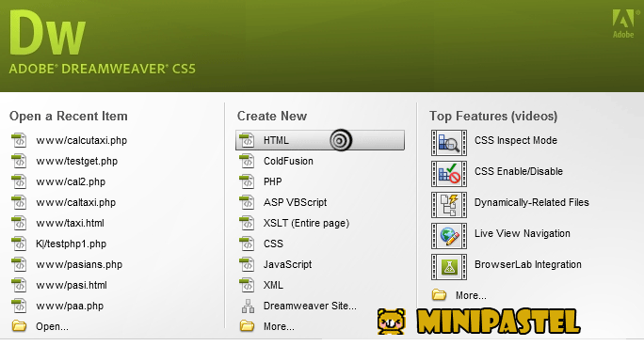Play the CSS Inspect Mode video thumbnail
The height and width of the screenshot is (346, 644).
pos(449,143)
